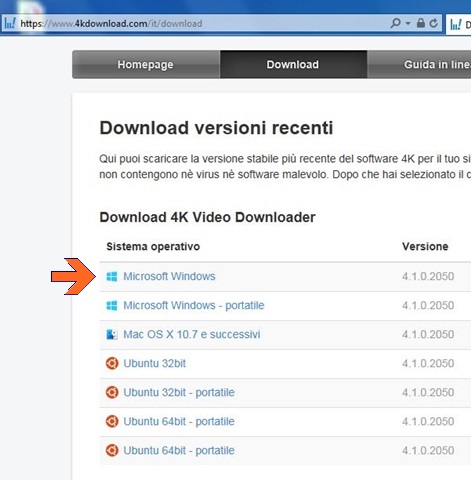The width and height of the screenshot is (471, 480).
Task: Select the Download navigation tab
Action: pyautogui.click(x=293, y=64)
